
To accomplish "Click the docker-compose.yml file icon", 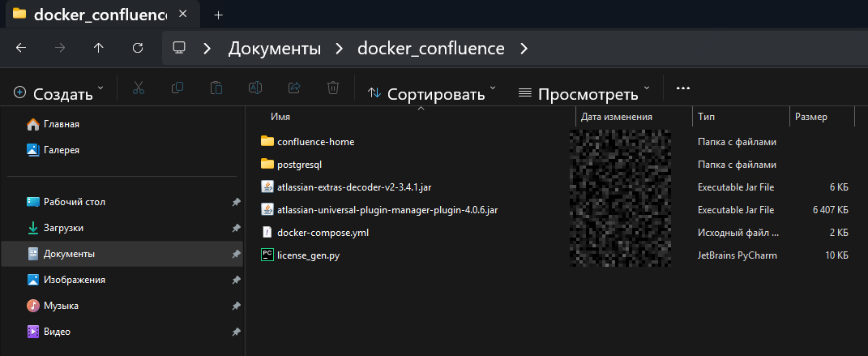I will coord(267,232).
